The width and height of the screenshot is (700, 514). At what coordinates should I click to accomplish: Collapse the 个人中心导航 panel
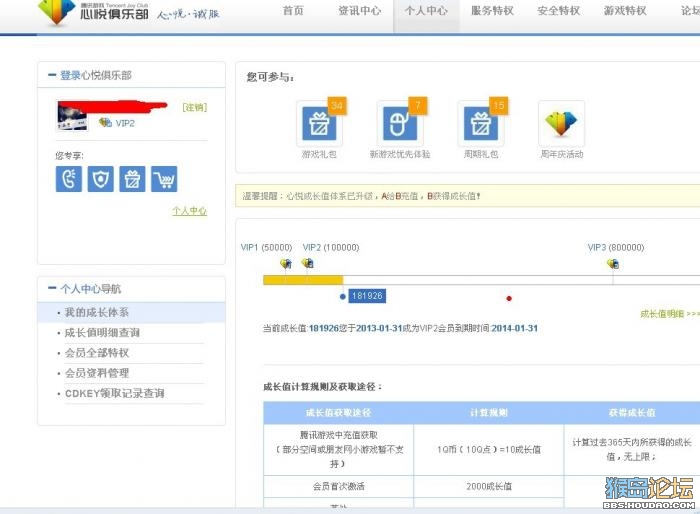[x=52, y=288]
